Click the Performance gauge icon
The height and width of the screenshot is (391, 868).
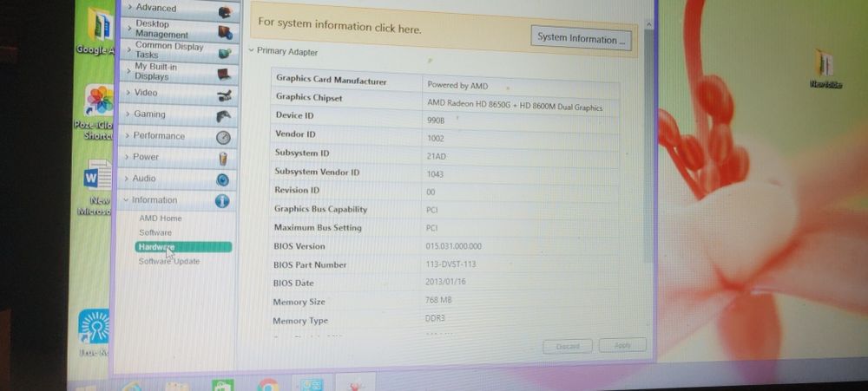[x=223, y=137]
